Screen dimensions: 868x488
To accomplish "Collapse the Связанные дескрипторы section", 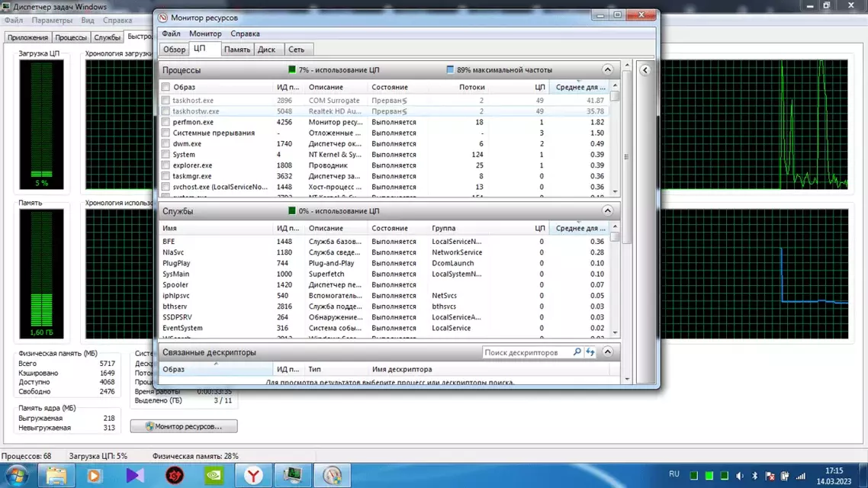I will coord(607,352).
